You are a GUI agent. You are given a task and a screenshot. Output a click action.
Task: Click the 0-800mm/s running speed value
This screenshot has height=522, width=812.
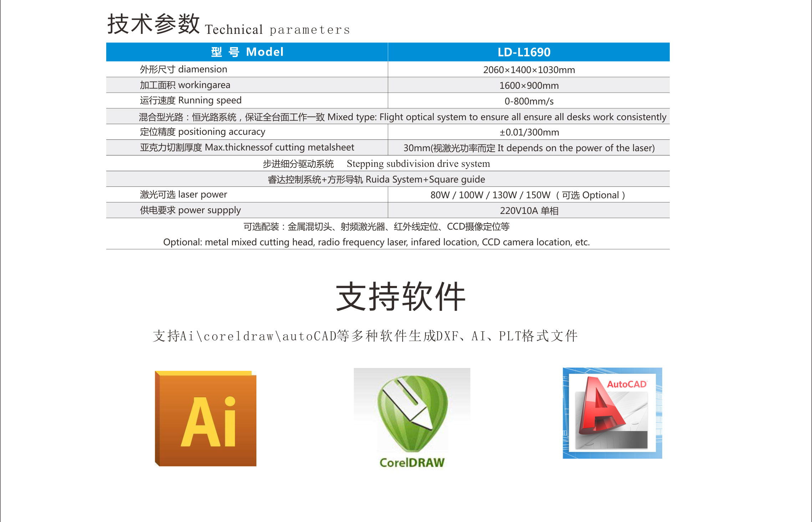529,101
